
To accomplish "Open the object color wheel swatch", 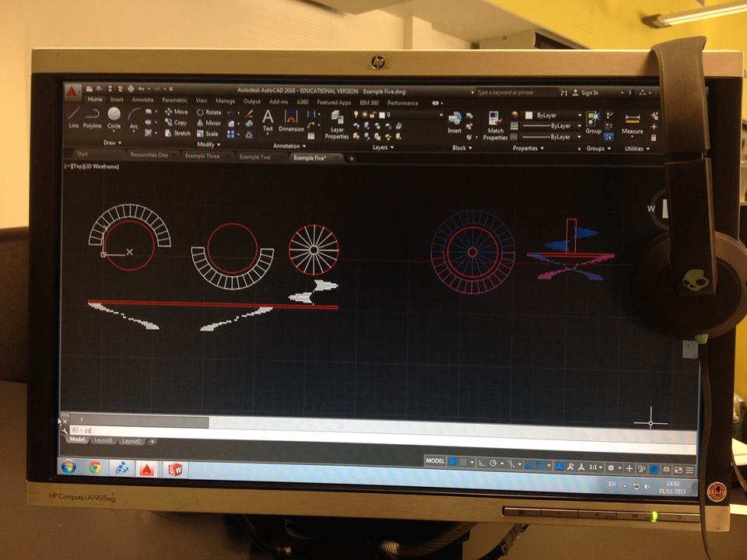I will pos(514,115).
